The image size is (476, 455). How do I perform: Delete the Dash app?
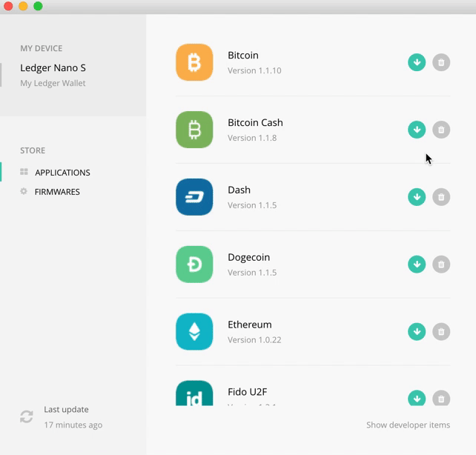(441, 197)
